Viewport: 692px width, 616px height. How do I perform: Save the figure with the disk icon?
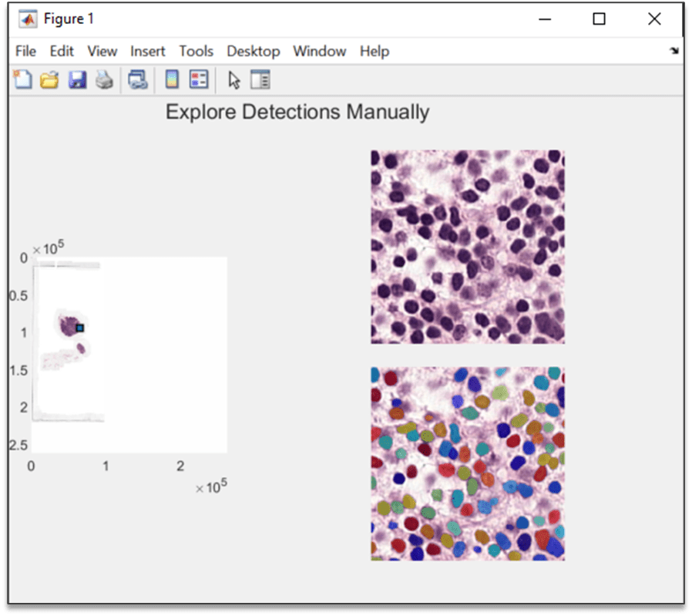pos(76,79)
